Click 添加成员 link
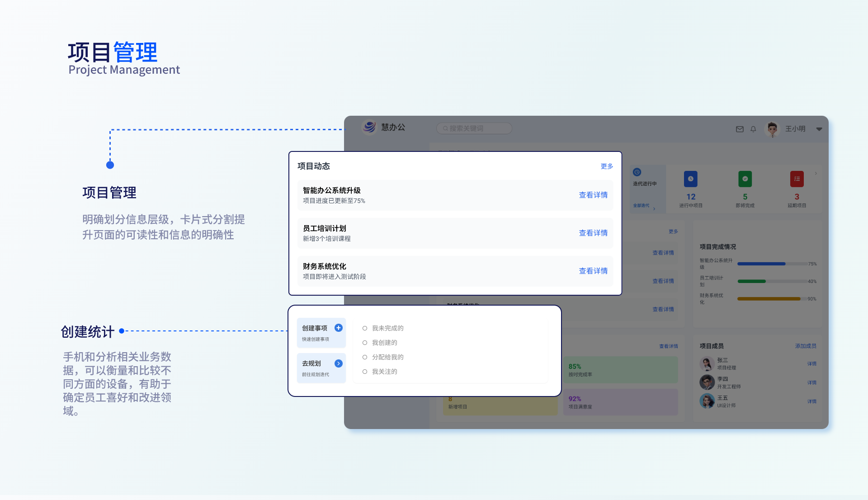This screenshot has height=500, width=868. (806, 346)
